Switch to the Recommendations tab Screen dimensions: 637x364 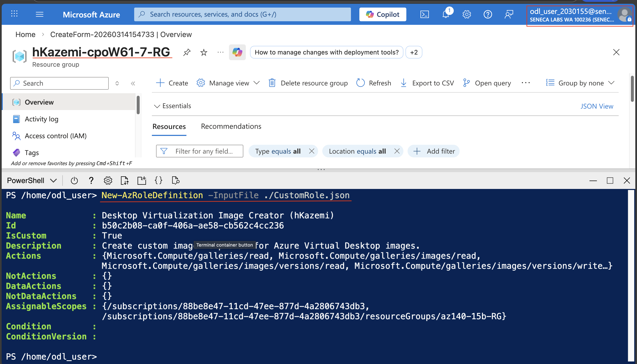[x=231, y=126]
